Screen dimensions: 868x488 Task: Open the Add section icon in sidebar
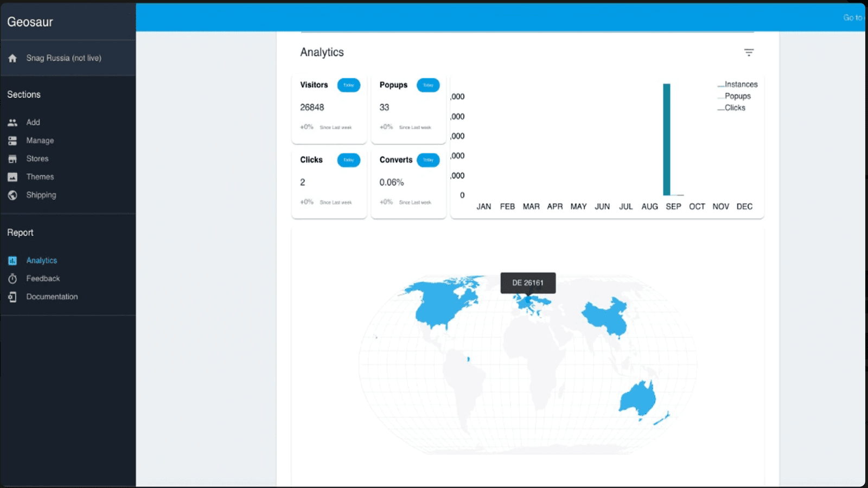click(12, 122)
